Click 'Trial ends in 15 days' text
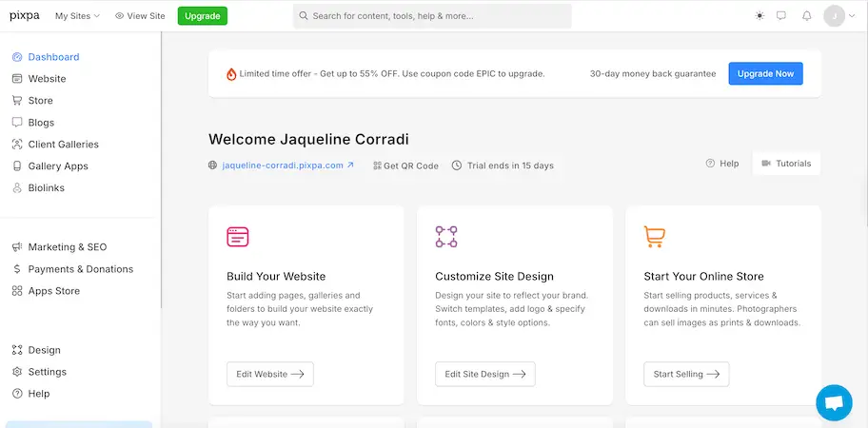The height and width of the screenshot is (428, 868). pos(510,165)
